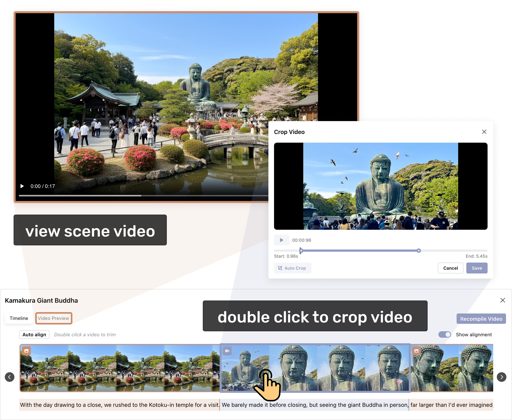The width and height of the screenshot is (512, 420).
Task: Play the crop video clip
Action: (281, 240)
